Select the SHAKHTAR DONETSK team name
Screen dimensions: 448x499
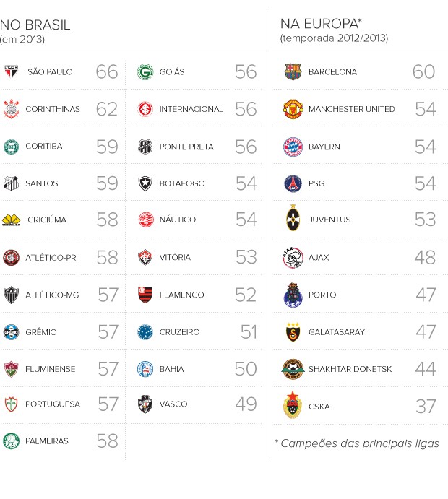350,369
